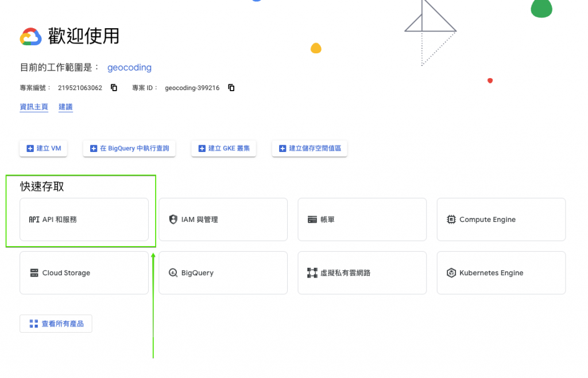The image size is (588, 378).
Task: Open the Cloud Storage card
Action: pyautogui.click(x=84, y=272)
